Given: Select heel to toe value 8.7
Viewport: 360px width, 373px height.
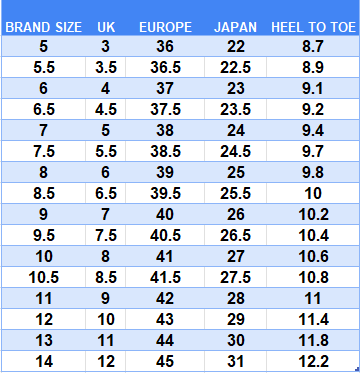Looking at the screenshot, I should pos(313,46).
